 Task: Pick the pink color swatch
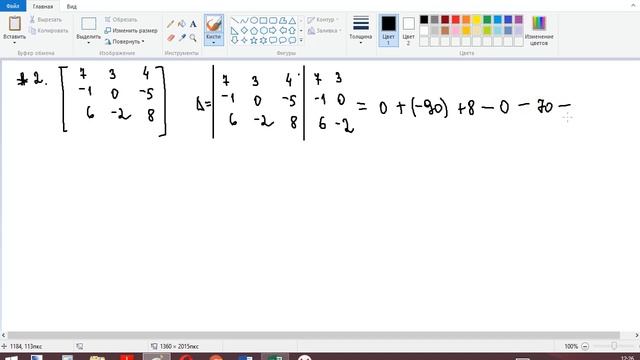456,30
